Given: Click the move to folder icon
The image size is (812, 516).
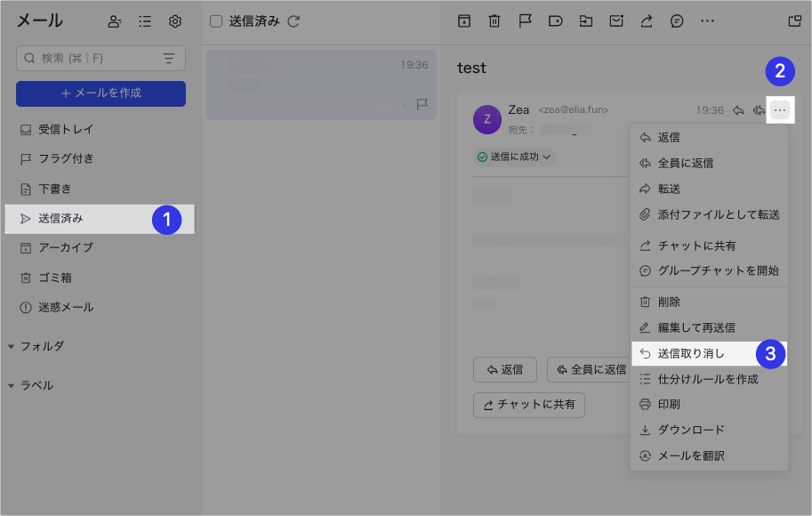Looking at the screenshot, I should click(x=585, y=21).
